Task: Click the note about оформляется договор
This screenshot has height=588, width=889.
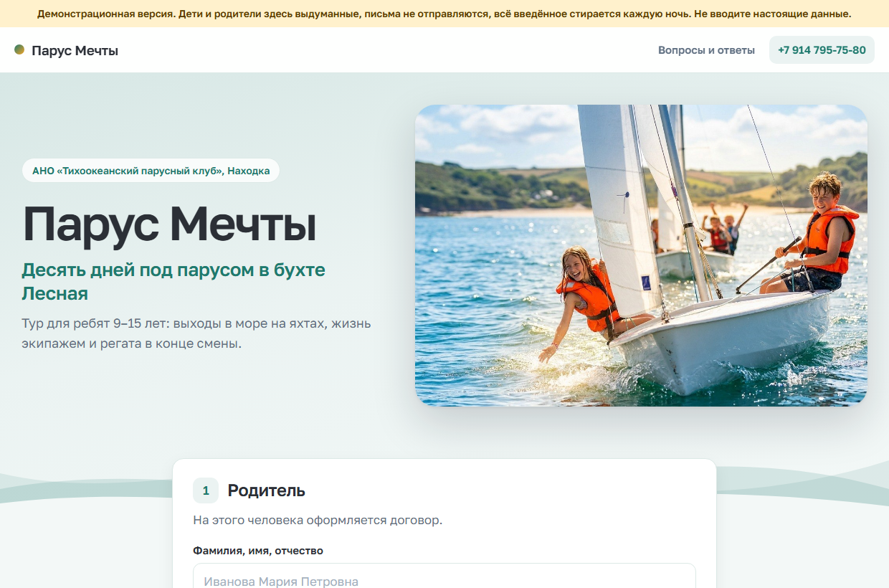Action: pos(318,520)
